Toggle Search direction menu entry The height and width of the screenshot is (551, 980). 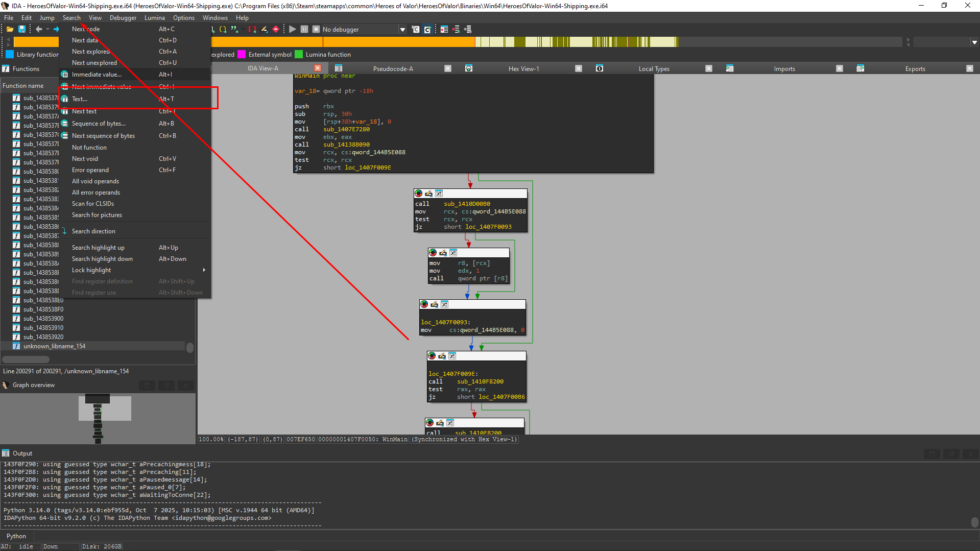[135, 231]
